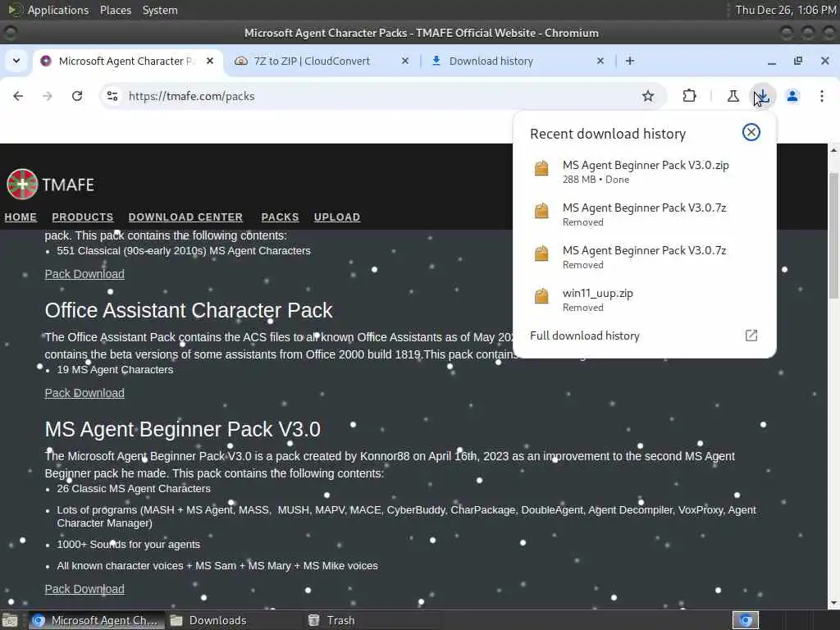Click show desktop icon in bottom panel
Screen dimensions: 840x630
[x=10, y=621]
